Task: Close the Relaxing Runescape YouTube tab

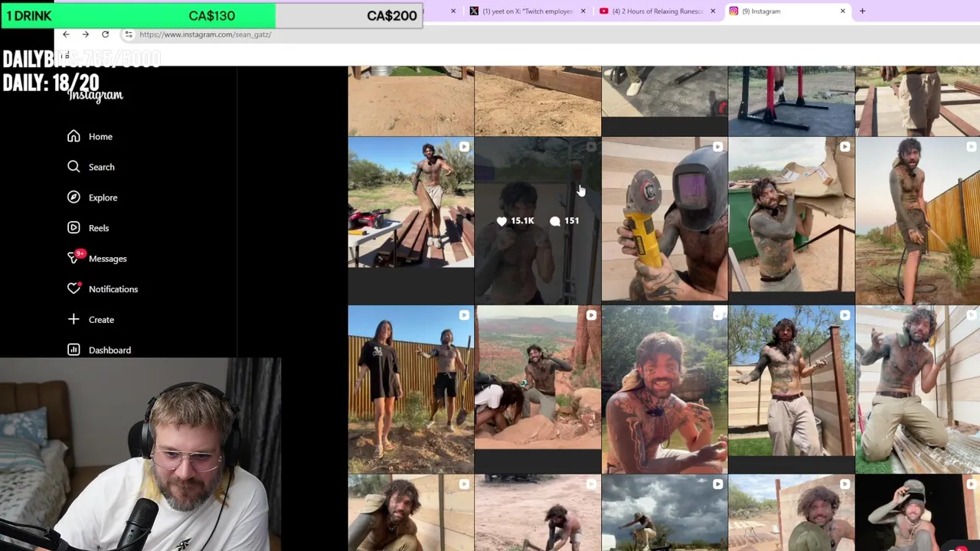Action: click(713, 11)
